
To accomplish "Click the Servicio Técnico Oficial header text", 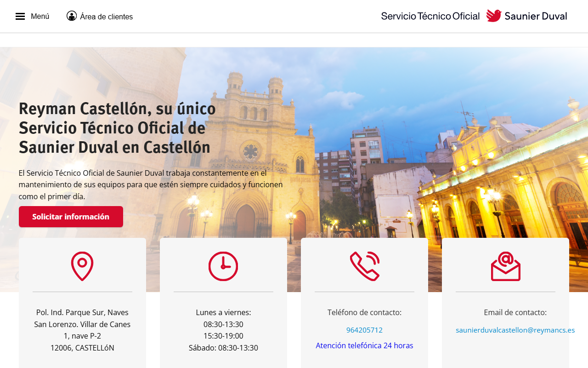I will click(x=430, y=16).
